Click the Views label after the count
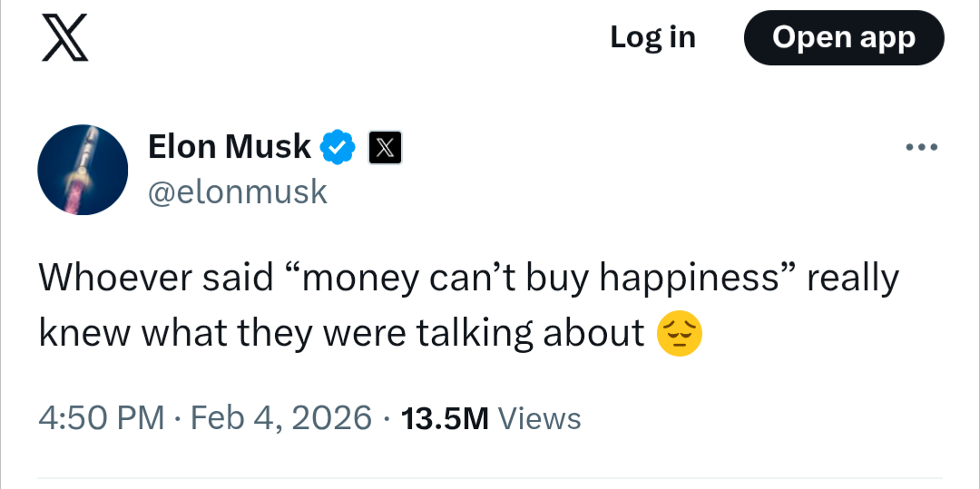 (540, 418)
